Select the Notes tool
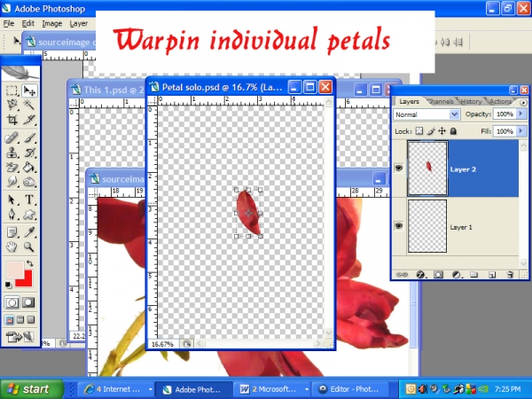 (12, 232)
